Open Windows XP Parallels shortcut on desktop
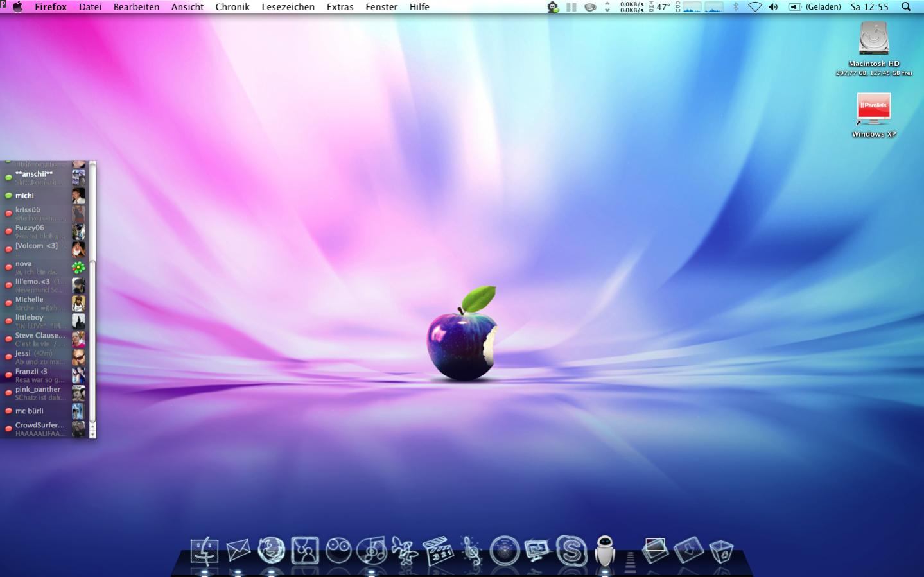This screenshot has height=577, width=924. (x=873, y=109)
